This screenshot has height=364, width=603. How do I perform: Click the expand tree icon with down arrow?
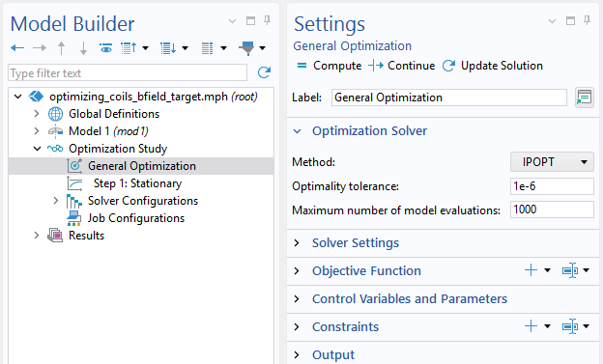point(168,48)
